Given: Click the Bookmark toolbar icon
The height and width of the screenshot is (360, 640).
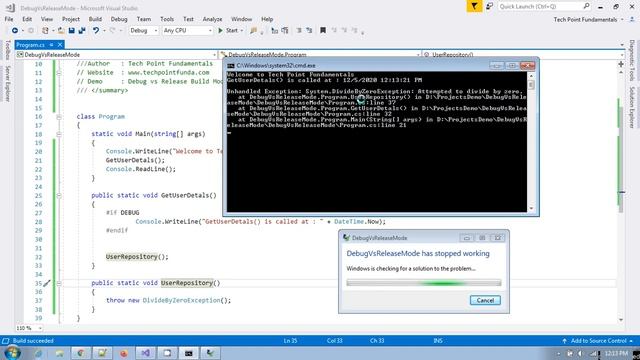Looking at the screenshot, I should 323,31.
